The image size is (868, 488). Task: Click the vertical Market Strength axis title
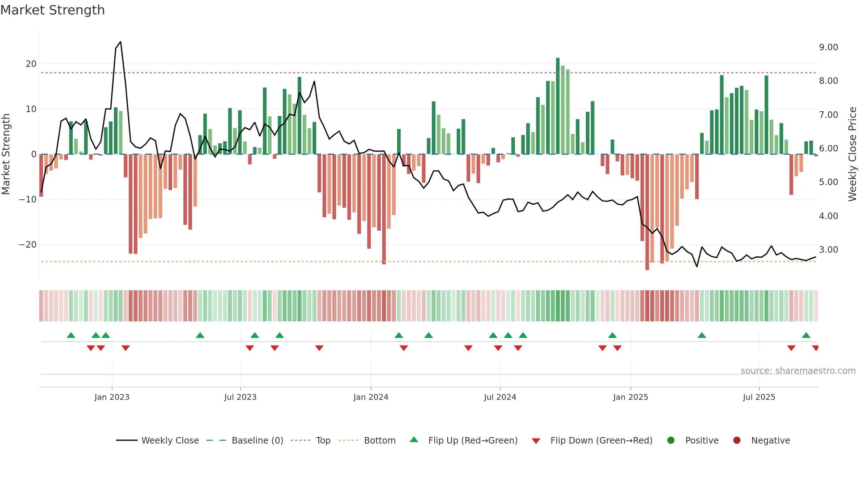[6, 154]
